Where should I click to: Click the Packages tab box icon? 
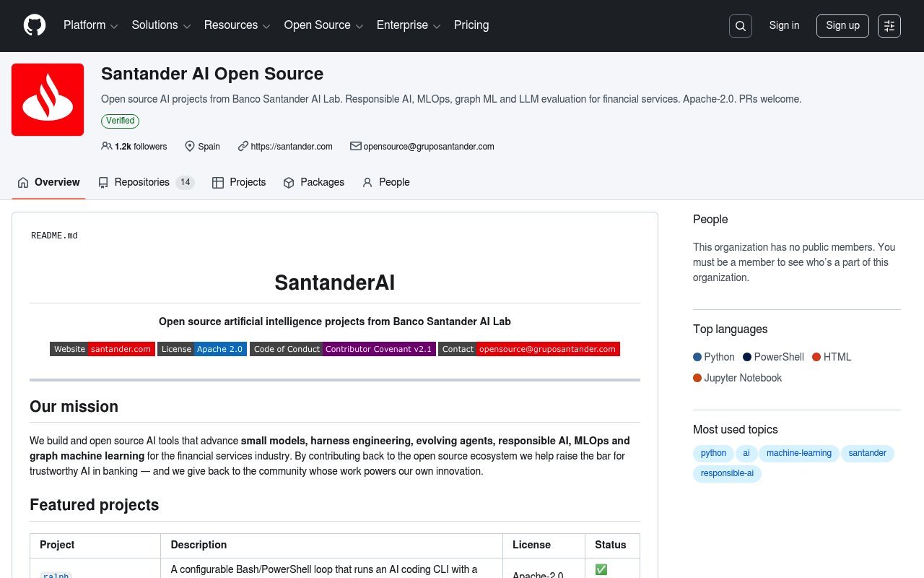289,183
